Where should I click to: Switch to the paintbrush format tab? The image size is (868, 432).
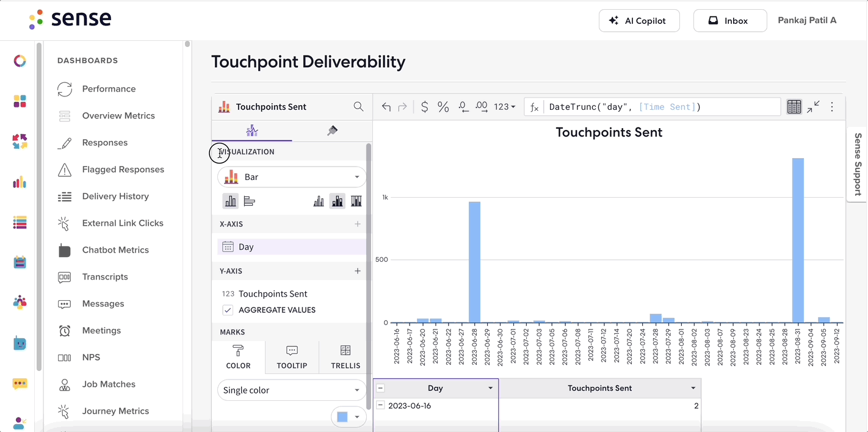point(332,131)
